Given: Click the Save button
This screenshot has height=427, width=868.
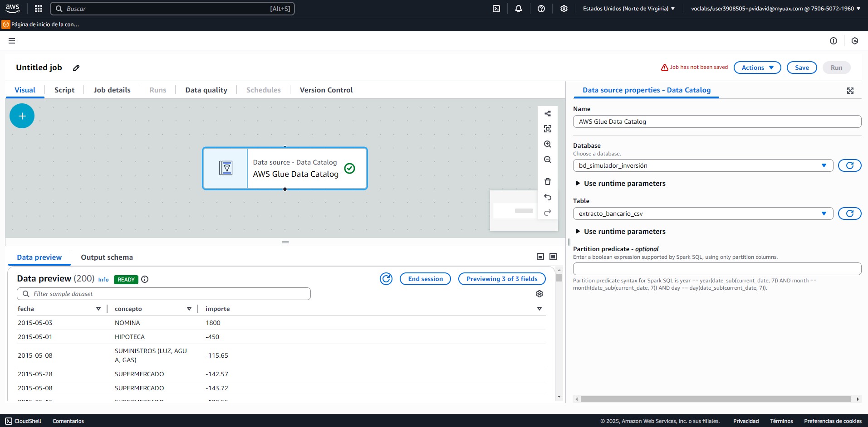Looking at the screenshot, I should 802,68.
